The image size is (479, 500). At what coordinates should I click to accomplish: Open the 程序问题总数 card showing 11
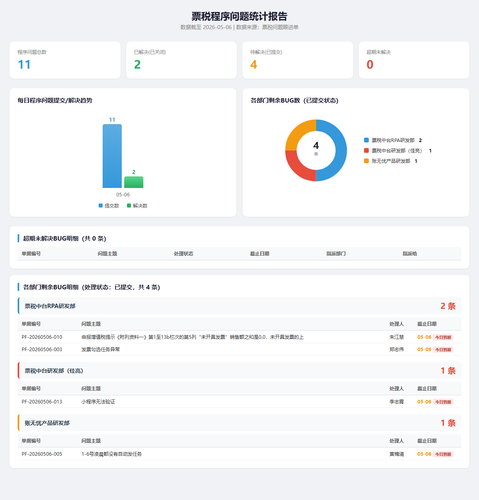(65, 60)
